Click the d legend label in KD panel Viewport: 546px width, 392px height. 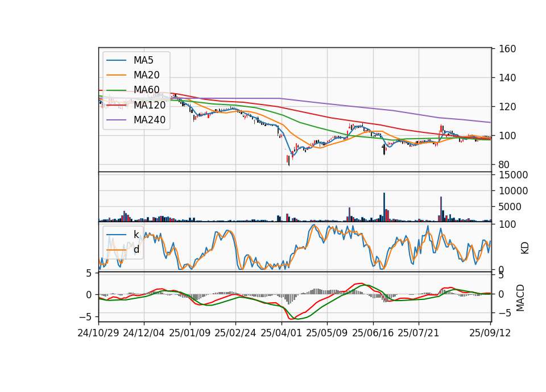[x=136, y=249]
